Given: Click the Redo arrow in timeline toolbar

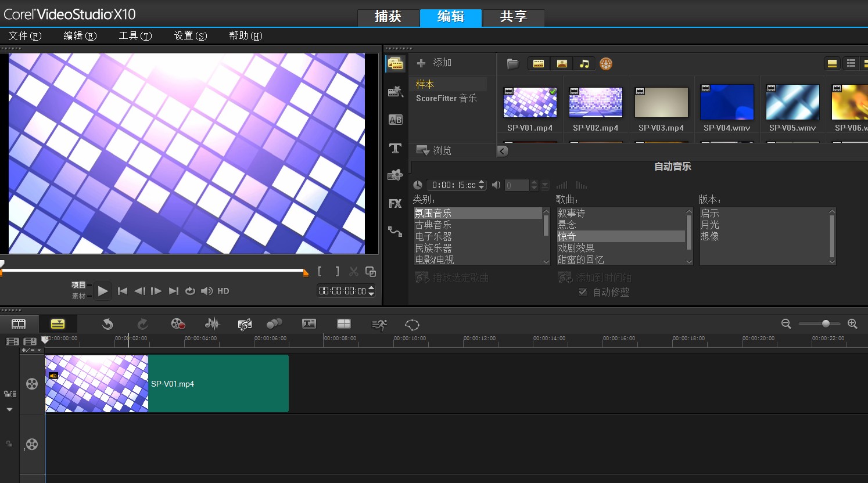Looking at the screenshot, I should click(x=142, y=324).
